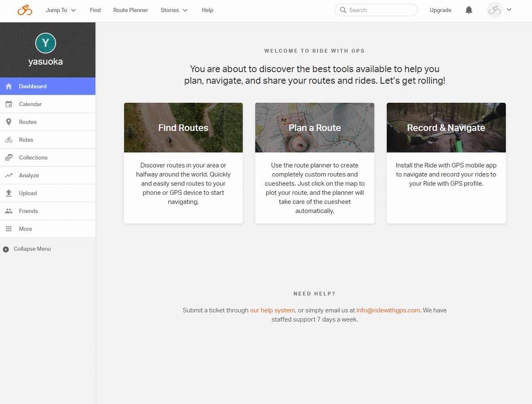Screen dimensions: 532x404
Task: Click the Ride with GPS orange logo
Action: (x=25, y=10)
